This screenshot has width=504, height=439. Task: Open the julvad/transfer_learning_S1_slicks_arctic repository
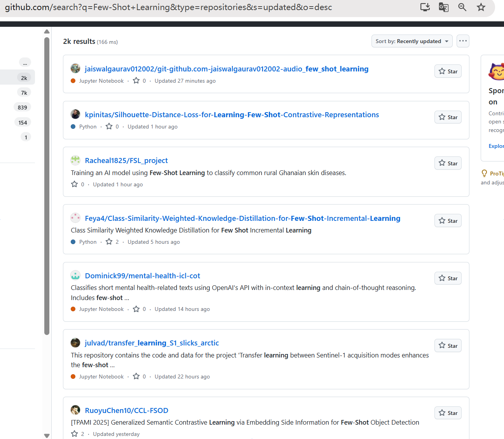pos(152,343)
